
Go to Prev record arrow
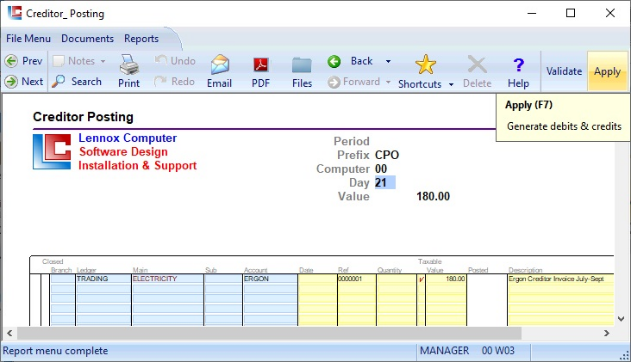11,61
